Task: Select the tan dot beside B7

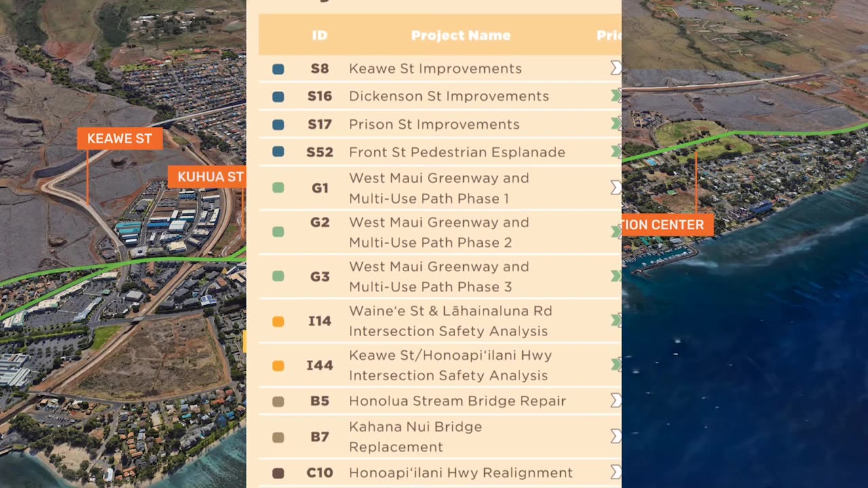Action: (x=278, y=437)
